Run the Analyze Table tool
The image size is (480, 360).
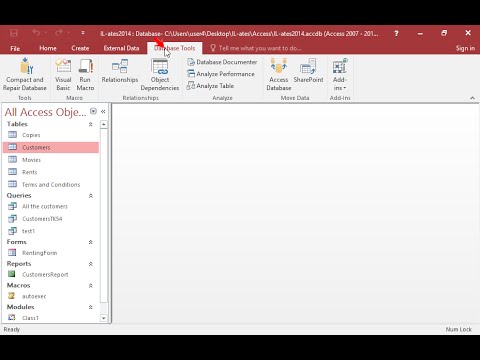coord(210,86)
